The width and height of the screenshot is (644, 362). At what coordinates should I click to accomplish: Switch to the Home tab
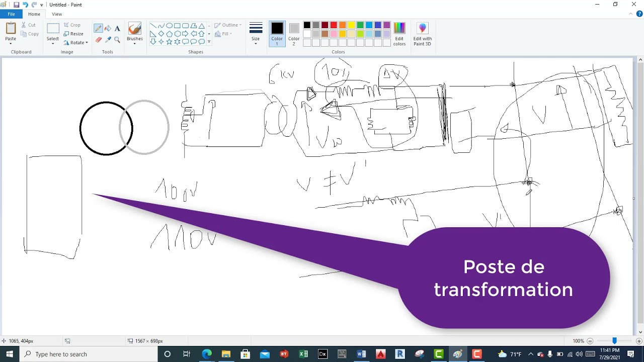pyautogui.click(x=34, y=14)
